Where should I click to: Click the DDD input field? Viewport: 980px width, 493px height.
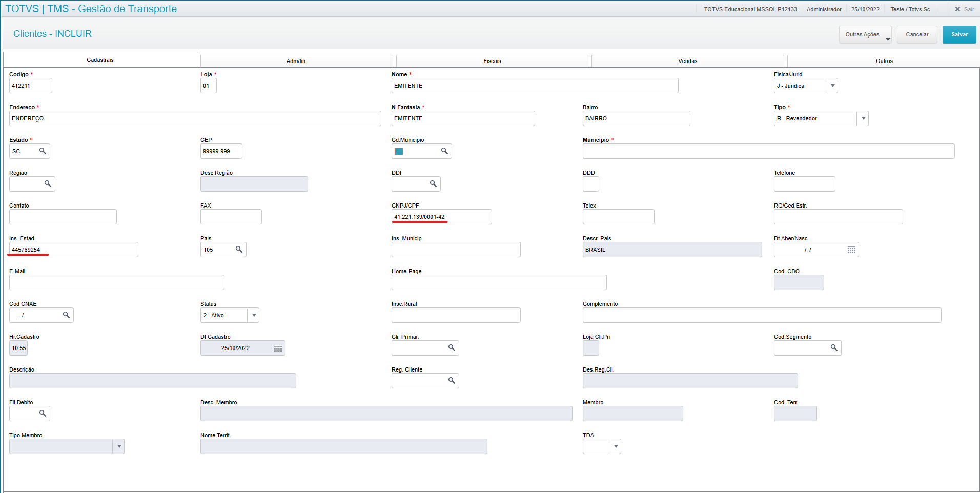coord(591,184)
